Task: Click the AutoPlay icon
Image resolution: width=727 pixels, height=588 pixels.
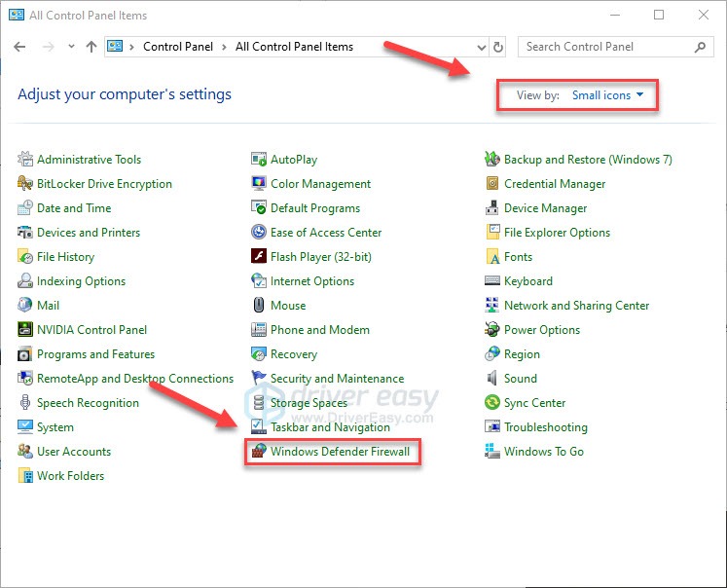Action: click(x=259, y=159)
